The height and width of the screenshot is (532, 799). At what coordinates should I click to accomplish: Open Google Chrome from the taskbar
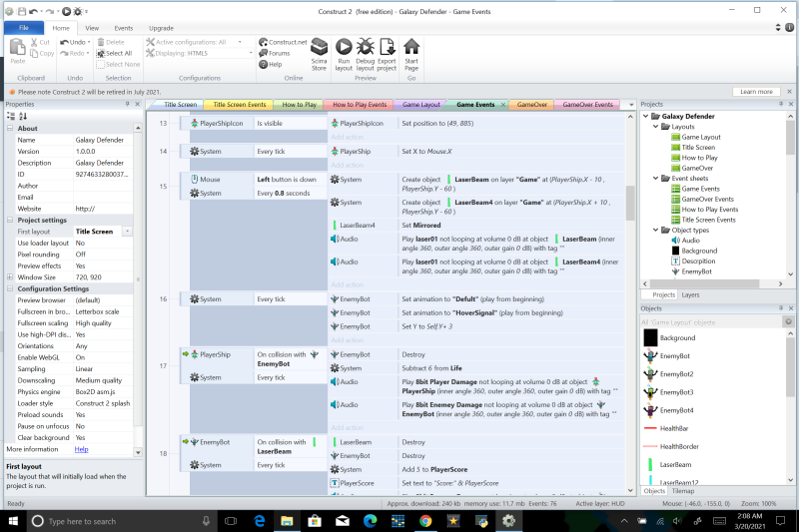[x=425, y=521]
